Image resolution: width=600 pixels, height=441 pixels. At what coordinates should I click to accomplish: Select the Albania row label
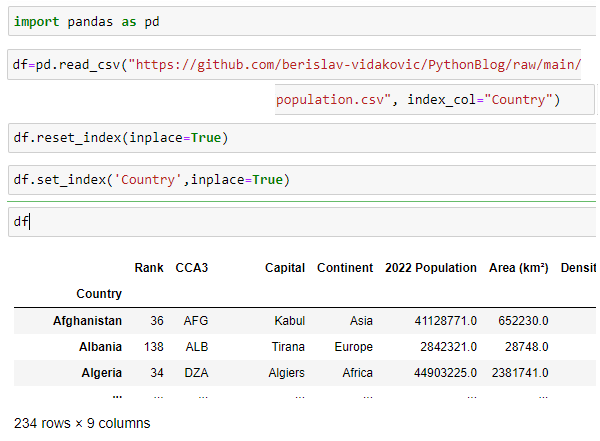[x=99, y=346]
